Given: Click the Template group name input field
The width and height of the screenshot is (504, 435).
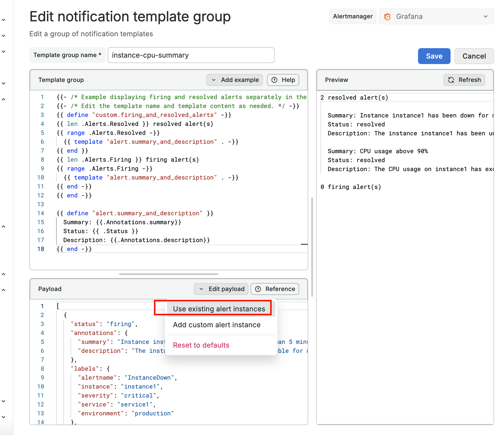Looking at the screenshot, I should click(x=191, y=55).
